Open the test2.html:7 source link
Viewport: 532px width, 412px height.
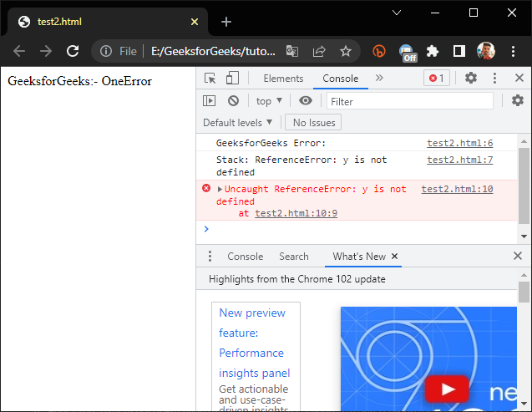coord(459,160)
